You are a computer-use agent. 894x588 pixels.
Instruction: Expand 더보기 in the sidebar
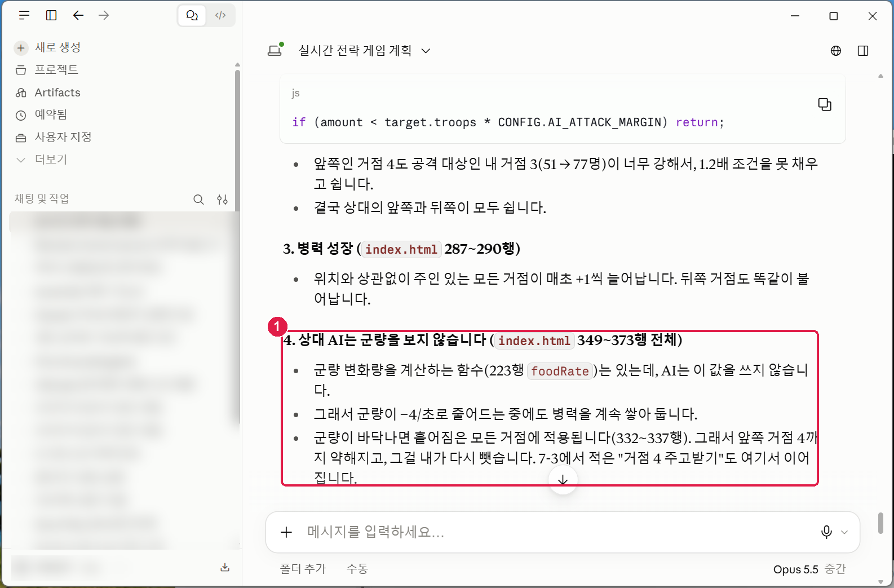42,160
